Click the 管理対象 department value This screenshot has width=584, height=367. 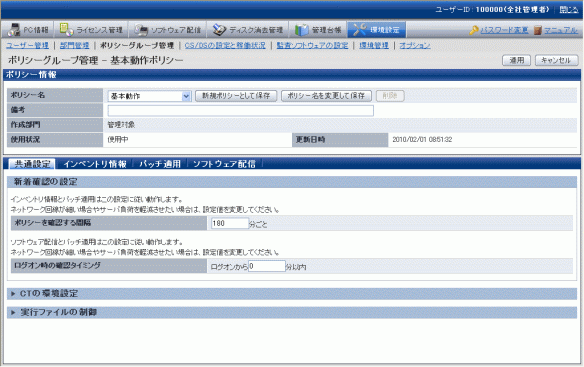(x=121, y=125)
